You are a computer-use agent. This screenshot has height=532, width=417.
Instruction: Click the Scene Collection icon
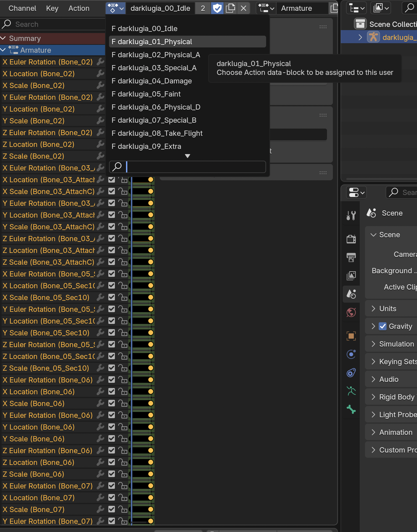tap(360, 24)
